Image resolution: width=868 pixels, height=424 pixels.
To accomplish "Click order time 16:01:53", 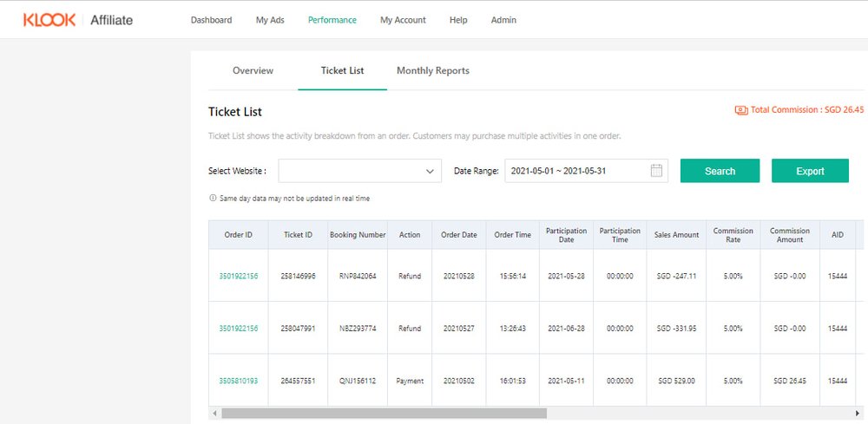I will [x=513, y=381].
